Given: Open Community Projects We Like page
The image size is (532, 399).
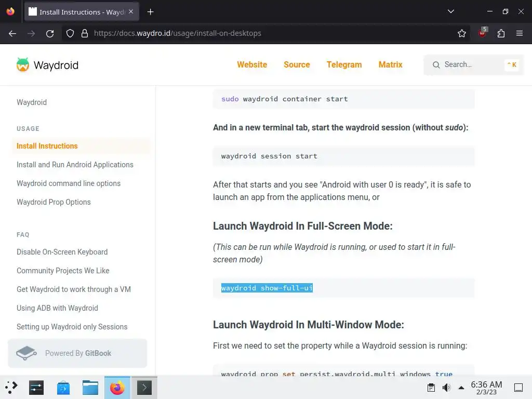Looking at the screenshot, I should 63,270.
